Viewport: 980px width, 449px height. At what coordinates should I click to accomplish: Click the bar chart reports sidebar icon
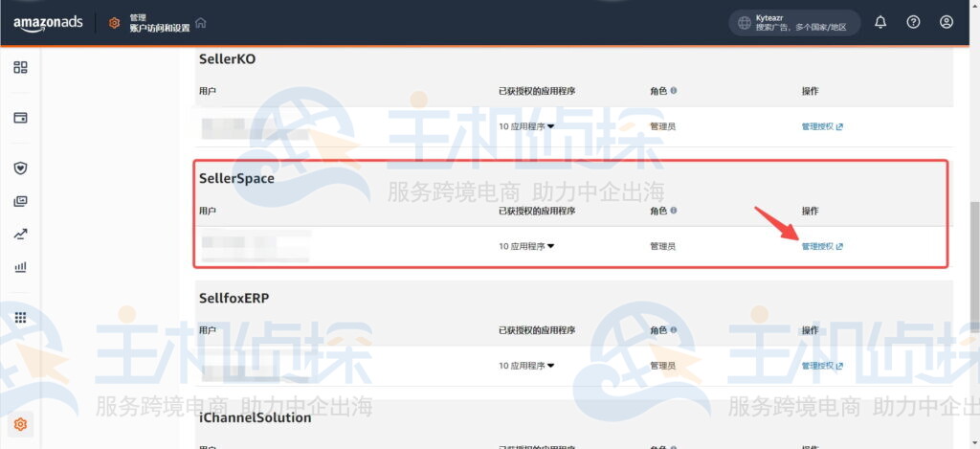20,267
